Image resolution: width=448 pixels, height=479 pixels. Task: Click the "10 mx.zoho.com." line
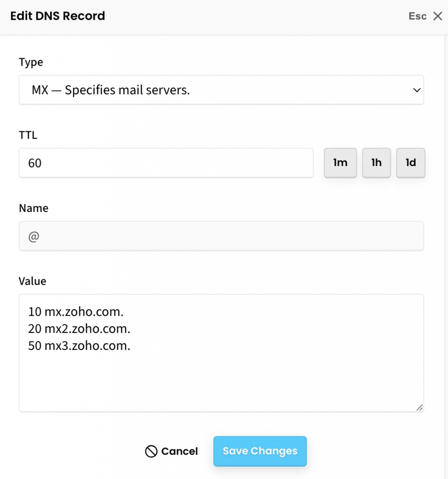(78, 312)
